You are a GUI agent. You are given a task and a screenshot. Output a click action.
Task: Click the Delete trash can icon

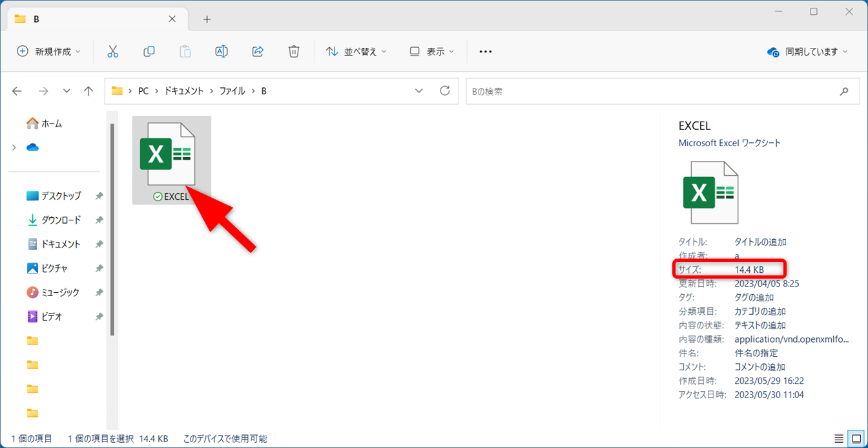pos(294,52)
